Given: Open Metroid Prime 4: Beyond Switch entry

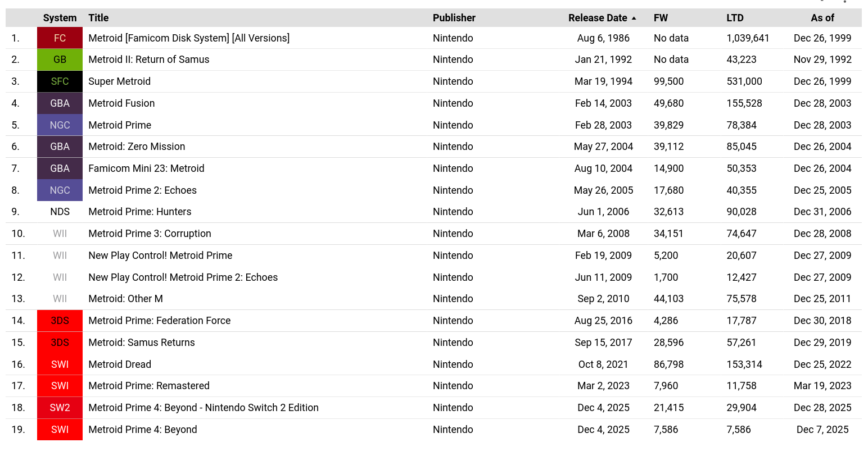Looking at the screenshot, I should coord(143,430).
